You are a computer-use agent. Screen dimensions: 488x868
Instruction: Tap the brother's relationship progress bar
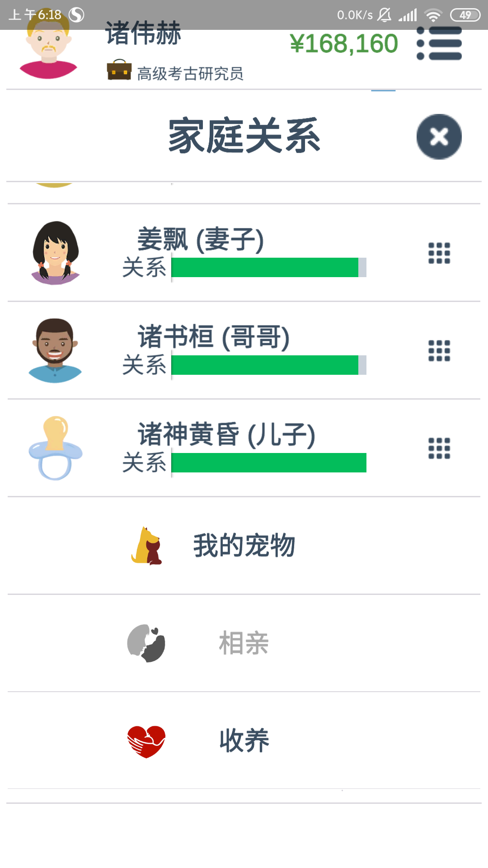click(x=269, y=365)
